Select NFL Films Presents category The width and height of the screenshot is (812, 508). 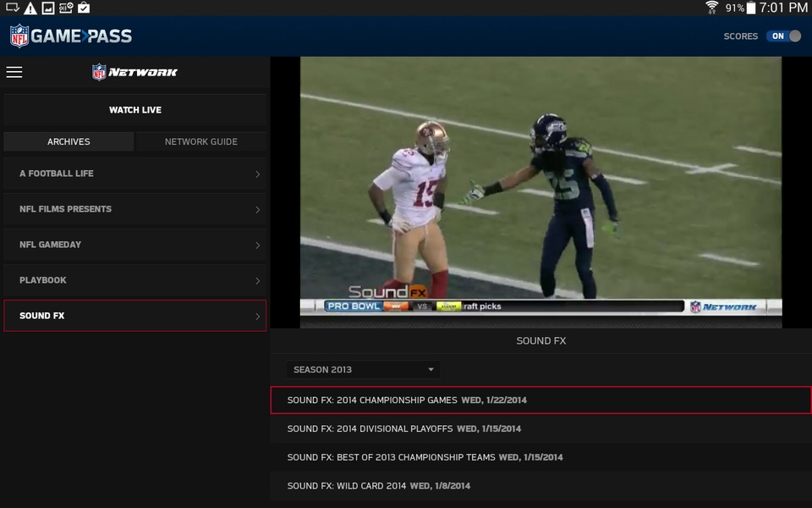pos(134,209)
